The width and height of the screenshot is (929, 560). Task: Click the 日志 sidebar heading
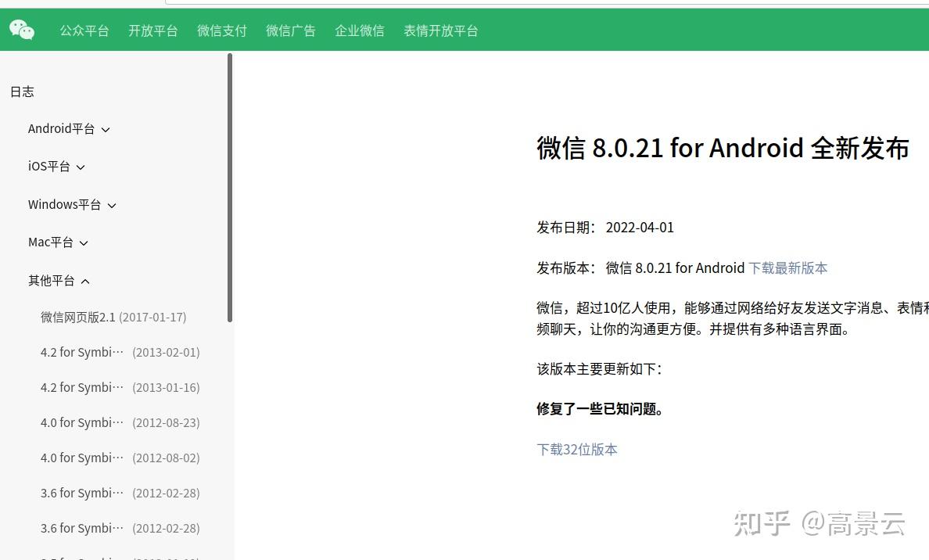[x=22, y=92]
